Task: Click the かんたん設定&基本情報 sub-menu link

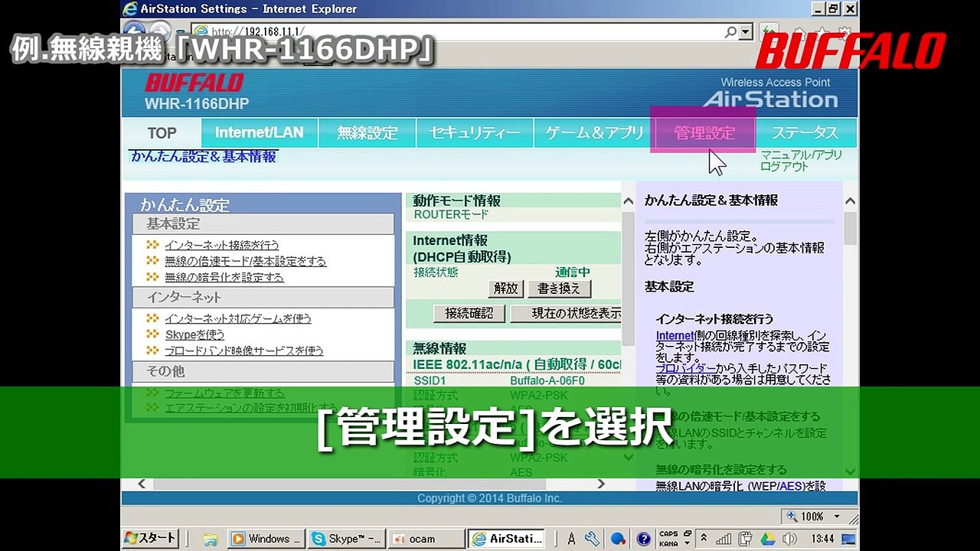Action: [x=203, y=156]
